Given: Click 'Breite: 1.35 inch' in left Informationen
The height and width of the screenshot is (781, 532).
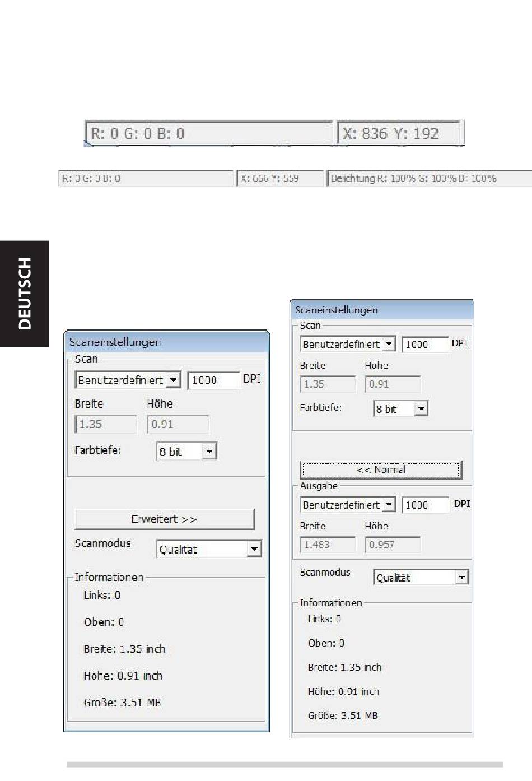Looking at the screenshot, I should point(124,648).
